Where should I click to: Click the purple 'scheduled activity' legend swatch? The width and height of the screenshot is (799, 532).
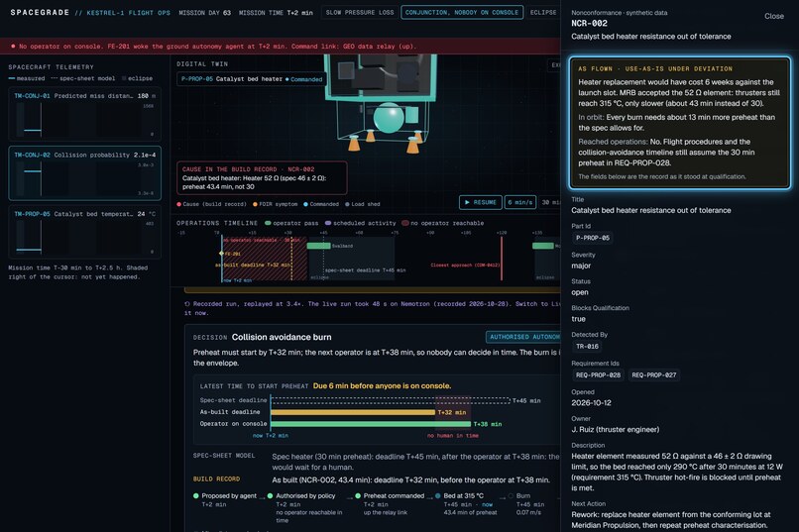pos(328,223)
